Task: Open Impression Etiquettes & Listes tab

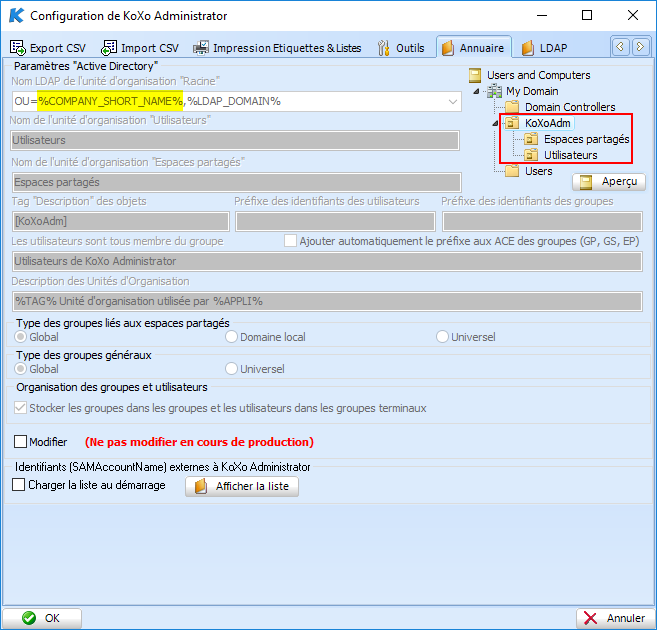Action: tap(277, 48)
